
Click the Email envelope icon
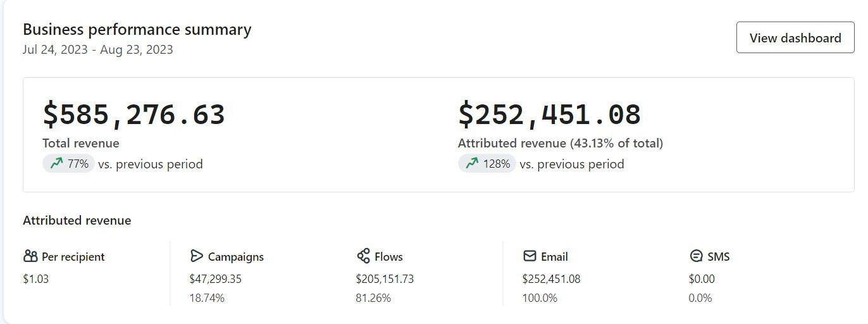[530, 256]
